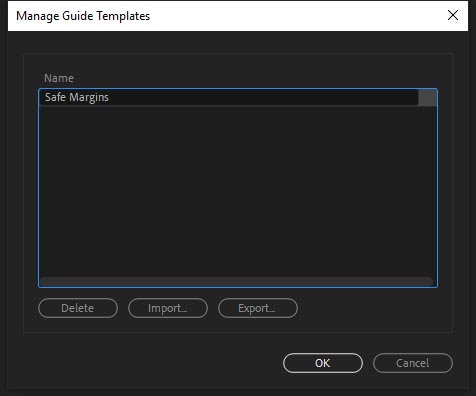
Task: Click the Export... button
Action: (x=258, y=308)
